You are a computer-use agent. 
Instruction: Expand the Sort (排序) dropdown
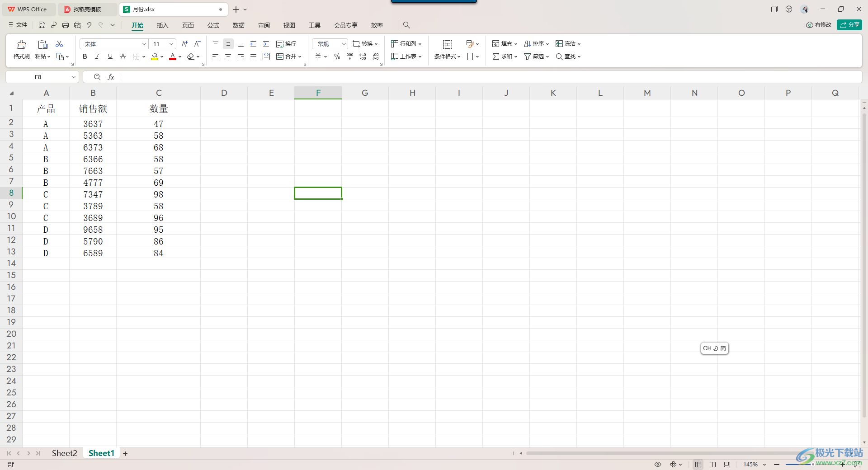pyautogui.click(x=547, y=44)
